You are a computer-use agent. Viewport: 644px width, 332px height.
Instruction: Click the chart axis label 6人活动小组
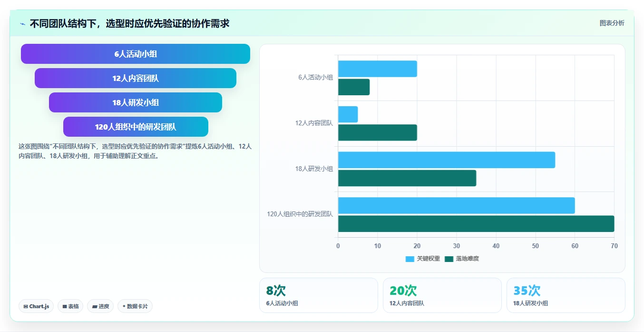click(x=315, y=77)
